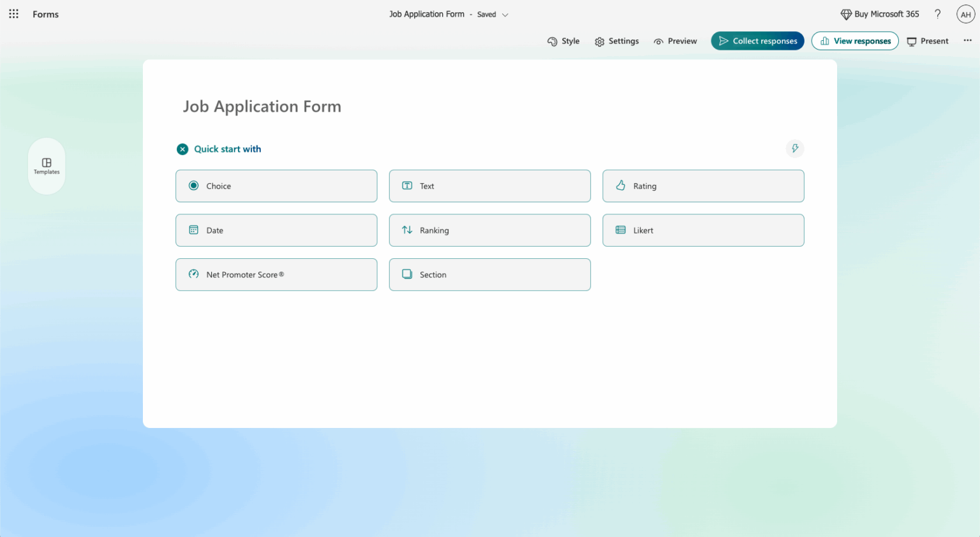This screenshot has width=980, height=537.
Task: Click the form title Job Application Form
Action: point(262,106)
